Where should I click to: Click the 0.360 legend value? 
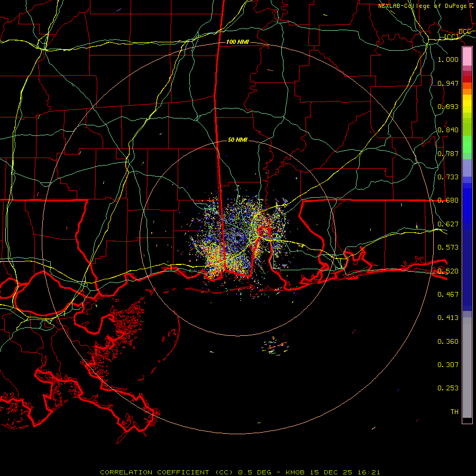point(448,341)
